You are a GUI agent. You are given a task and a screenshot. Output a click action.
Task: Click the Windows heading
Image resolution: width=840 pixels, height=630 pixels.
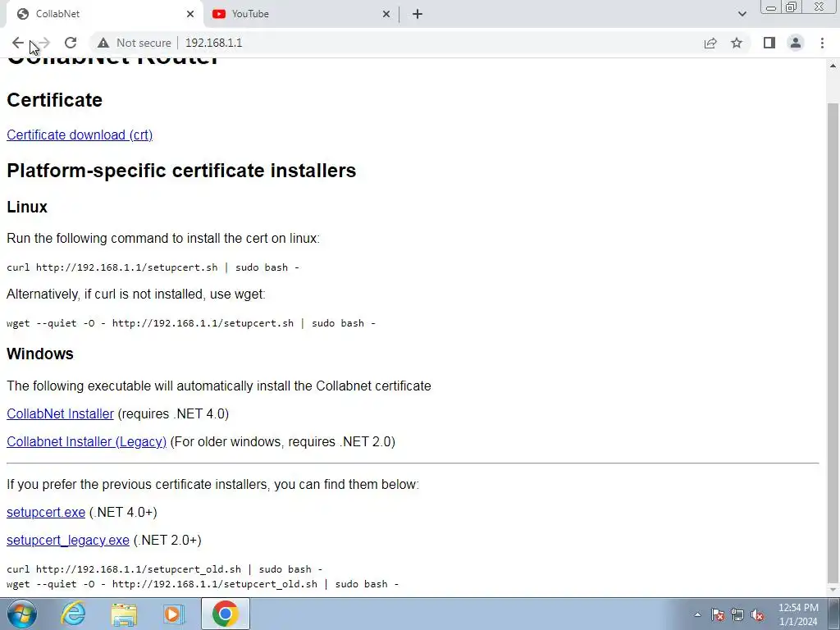pyautogui.click(x=40, y=354)
